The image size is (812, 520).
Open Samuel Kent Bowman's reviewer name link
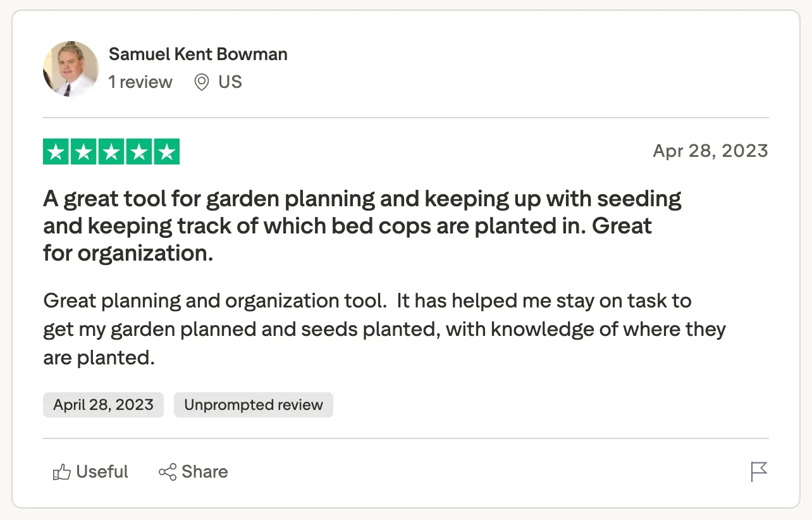click(x=198, y=54)
